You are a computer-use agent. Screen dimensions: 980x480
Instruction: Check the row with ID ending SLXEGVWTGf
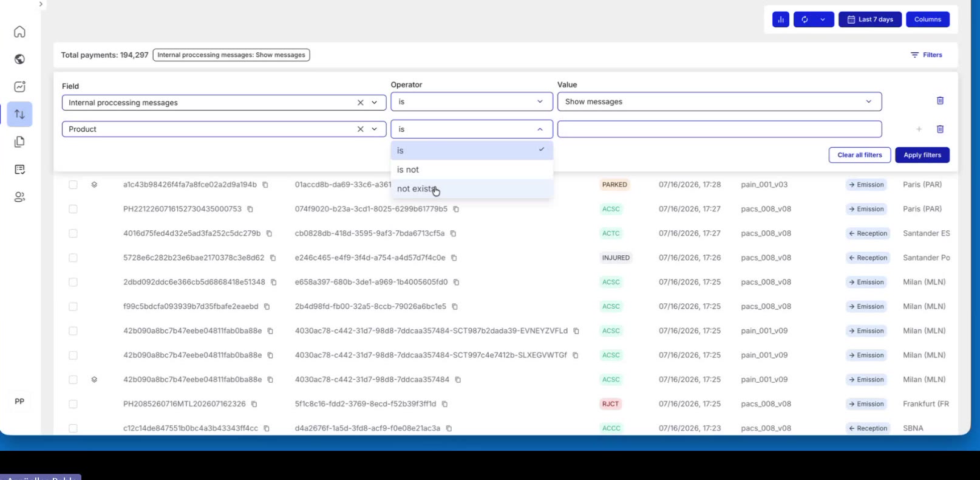click(73, 355)
